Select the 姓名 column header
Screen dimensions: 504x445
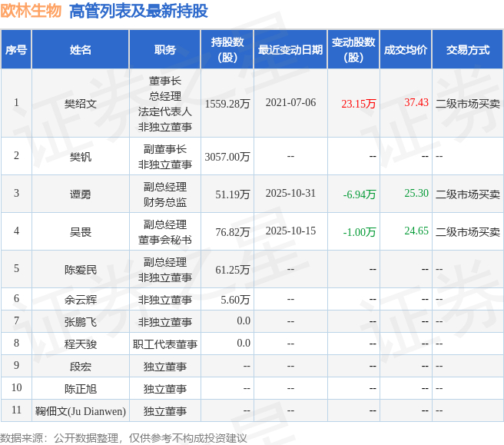pos(81,50)
